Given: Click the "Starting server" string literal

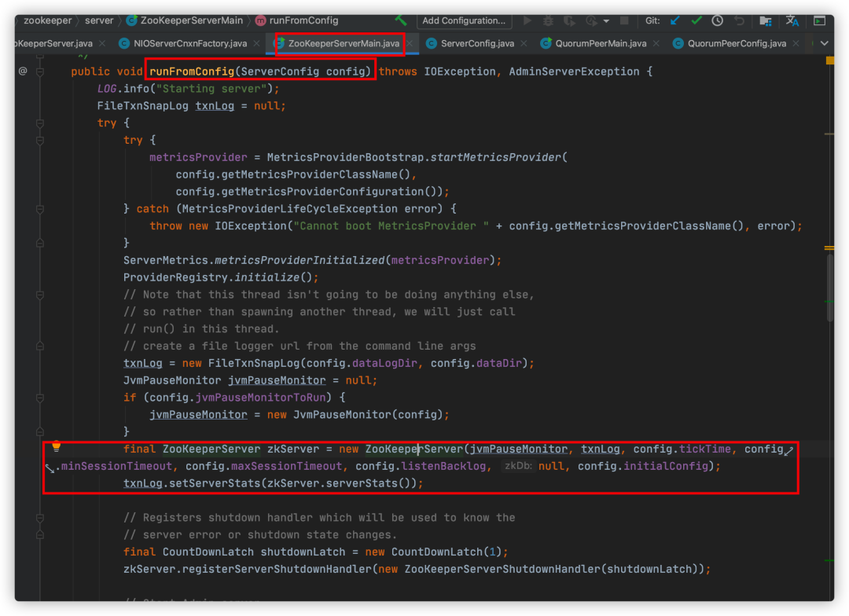Looking at the screenshot, I should [x=211, y=89].
